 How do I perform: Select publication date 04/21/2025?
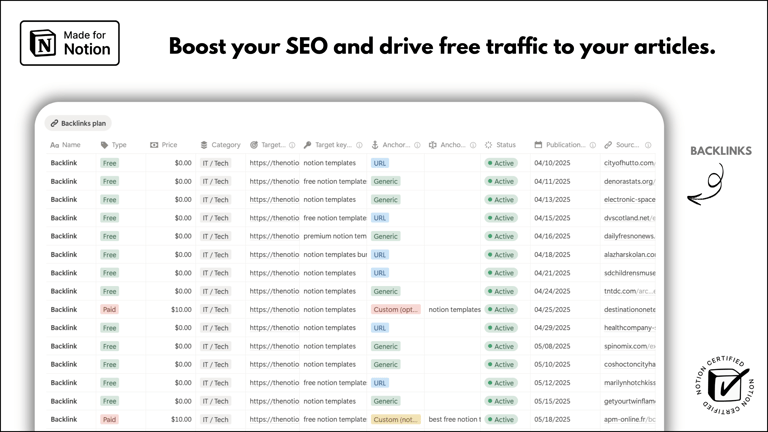point(552,273)
